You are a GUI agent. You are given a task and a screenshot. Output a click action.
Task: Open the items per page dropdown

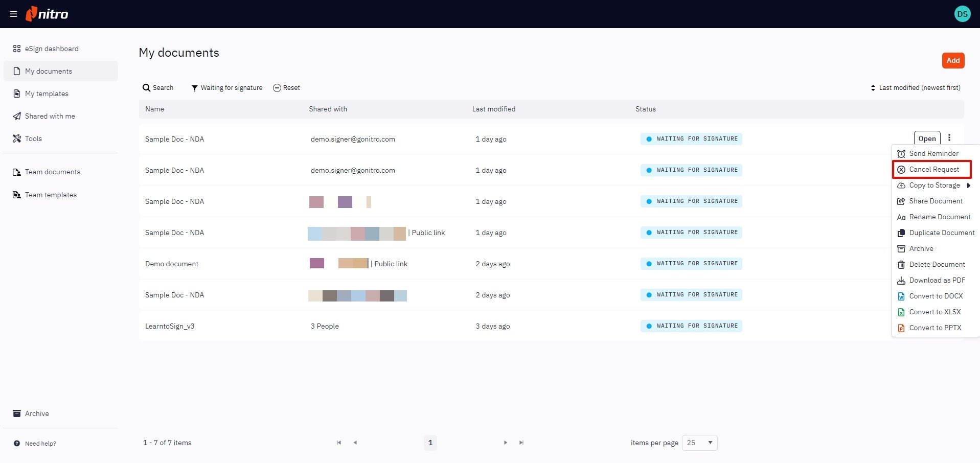[699, 443]
